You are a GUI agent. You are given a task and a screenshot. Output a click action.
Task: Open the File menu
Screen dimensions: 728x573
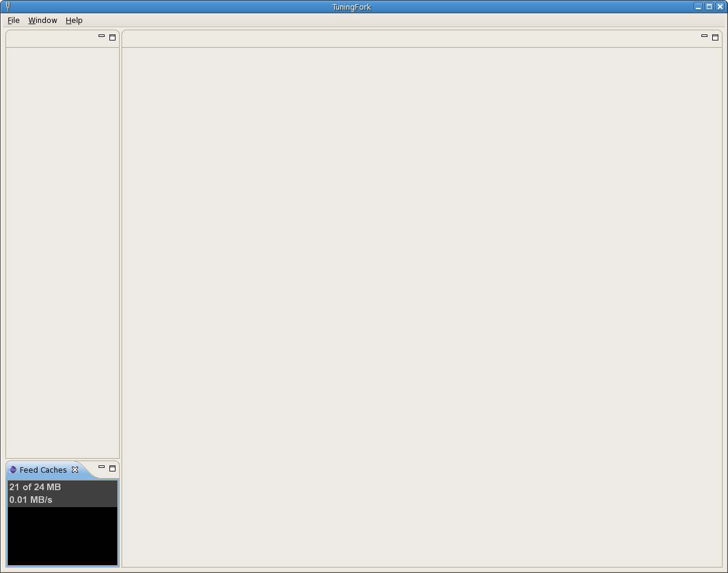click(13, 21)
